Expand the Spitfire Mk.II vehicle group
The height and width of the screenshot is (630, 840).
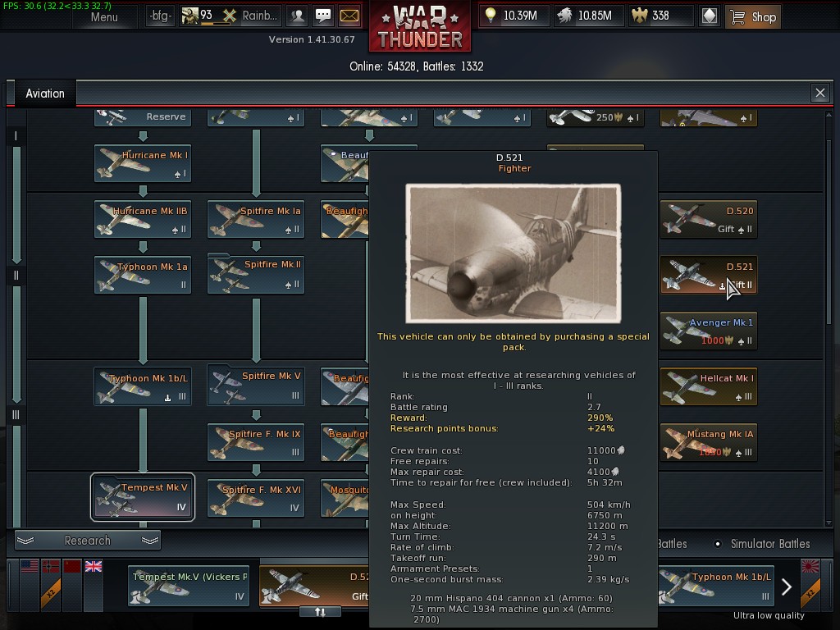click(256, 274)
